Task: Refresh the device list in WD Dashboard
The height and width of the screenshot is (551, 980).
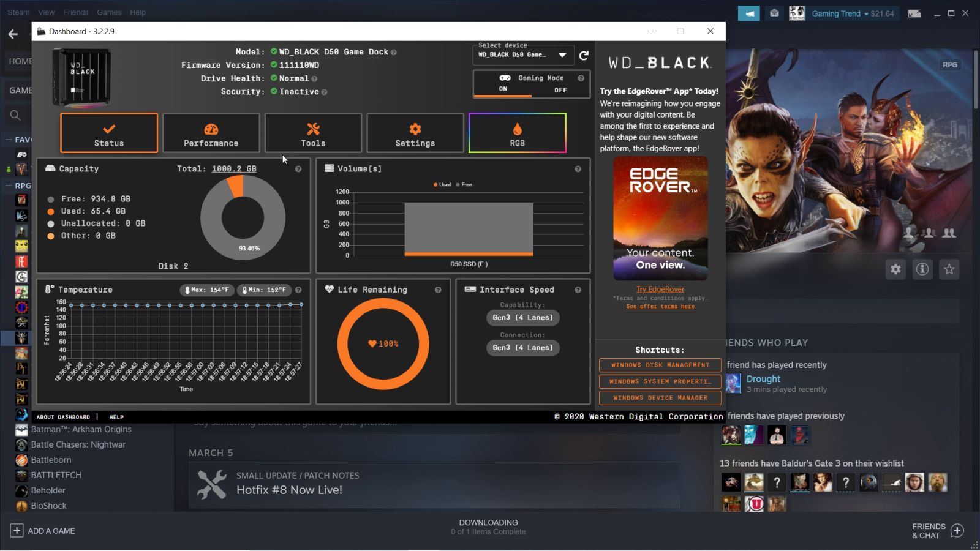Action: coord(584,55)
